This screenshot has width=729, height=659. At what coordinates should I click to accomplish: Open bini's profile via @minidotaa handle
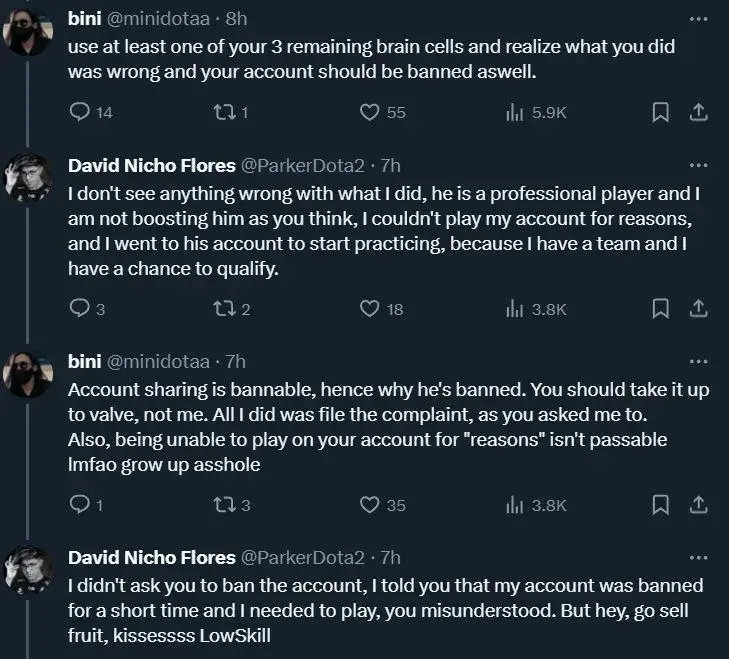[158, 19]
